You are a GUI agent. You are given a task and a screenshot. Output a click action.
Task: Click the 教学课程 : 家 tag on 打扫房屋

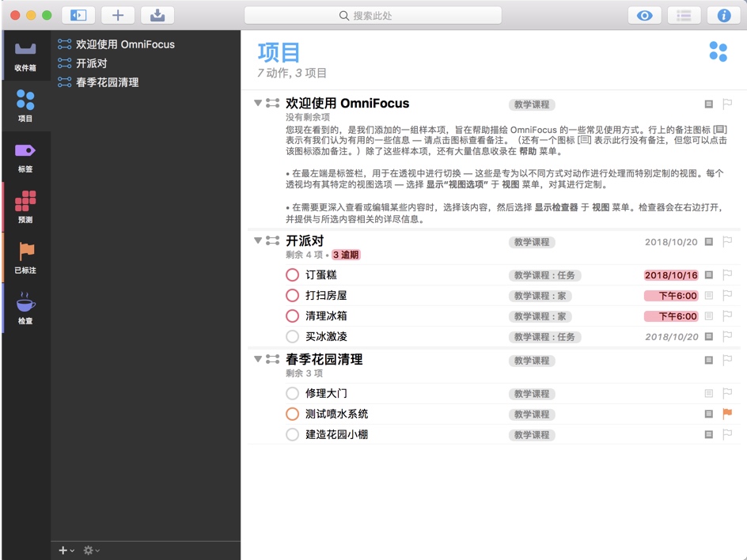click(x=540, y=296)
